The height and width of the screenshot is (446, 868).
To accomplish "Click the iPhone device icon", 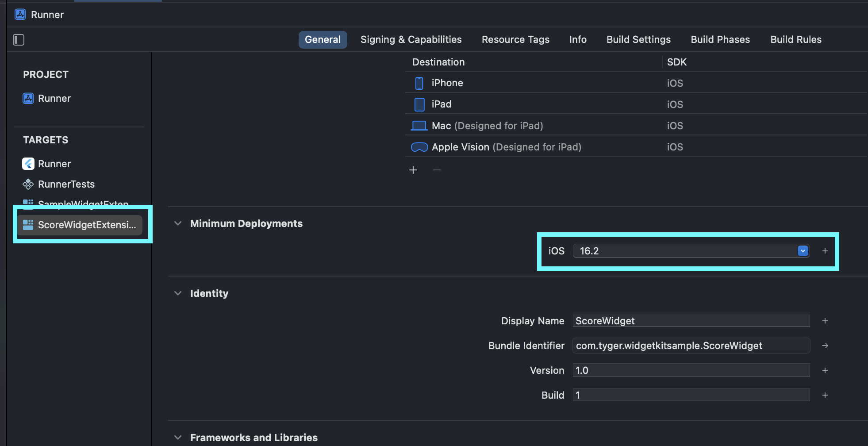I will pyautogui.click(x=419, y=83).
